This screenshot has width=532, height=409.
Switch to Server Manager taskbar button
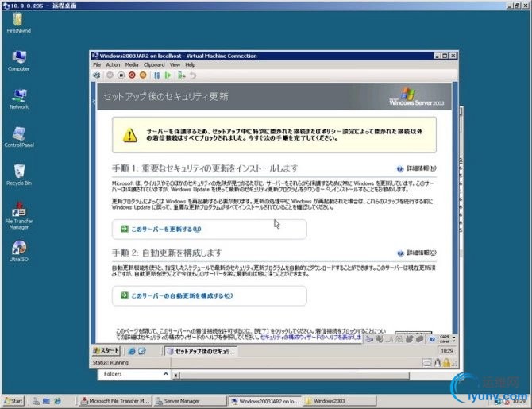click(190, 401)
